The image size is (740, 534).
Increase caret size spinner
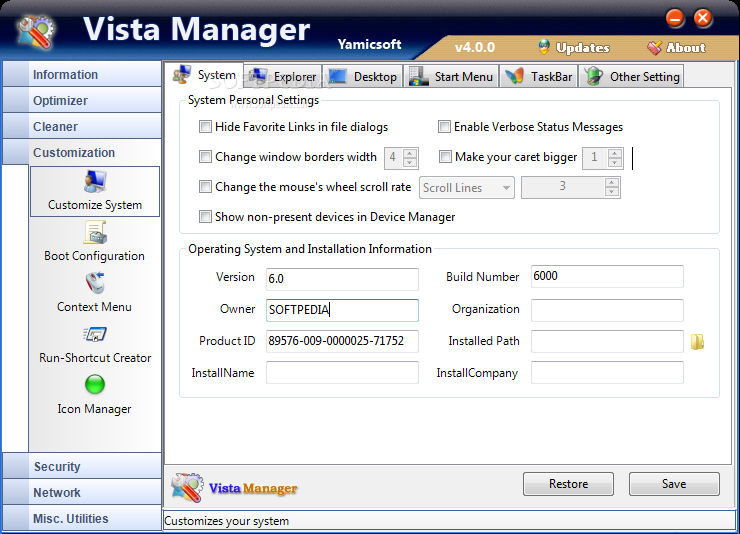[x=614, y=153]
